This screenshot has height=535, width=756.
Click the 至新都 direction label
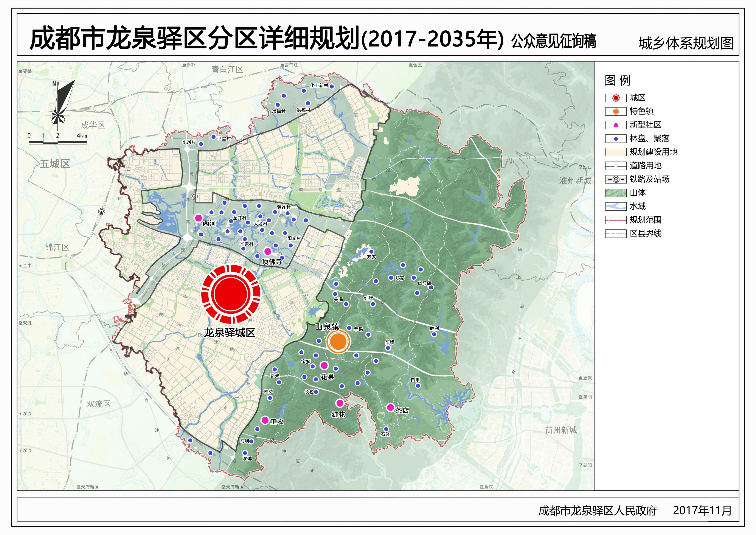189,65
